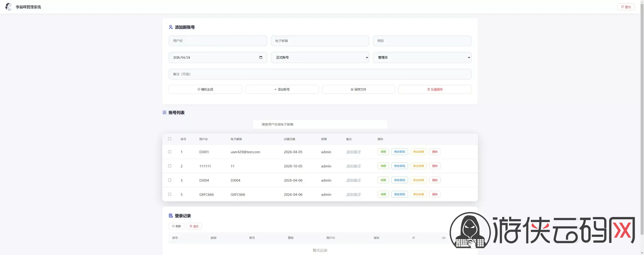Image resolution: width=644 pixels, height=255 pixels.
Task: Check the checkbox for user DJ001
Action: (170, 152)
